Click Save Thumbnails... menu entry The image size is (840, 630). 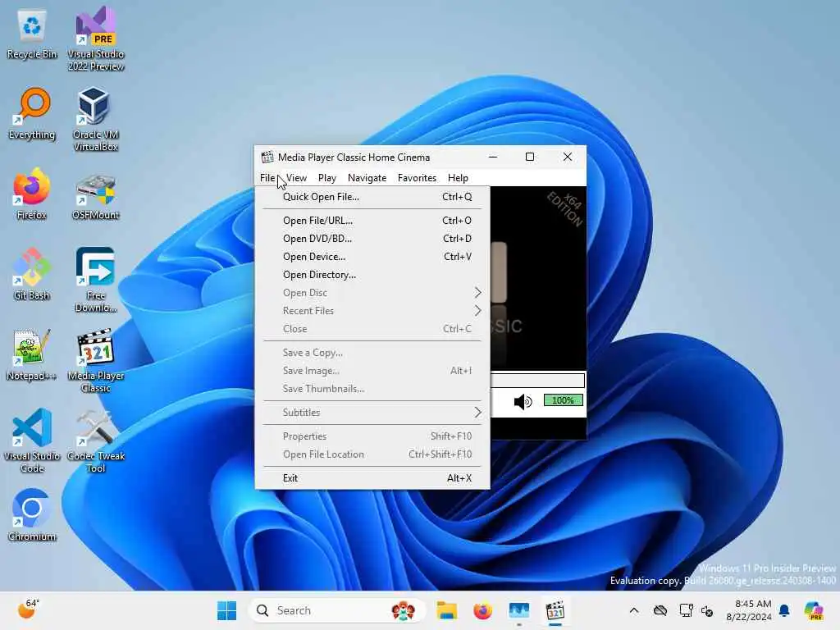[372, 389]
